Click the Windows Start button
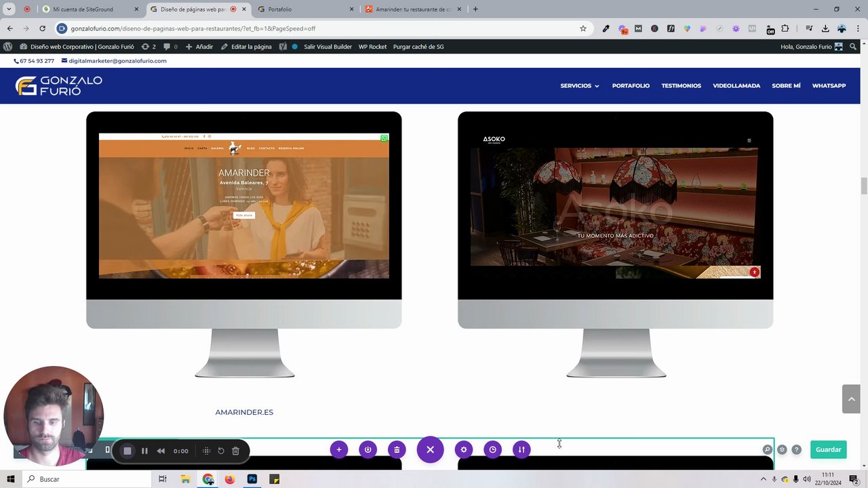Viewport: 868px width, 488px height. [11, 479]
